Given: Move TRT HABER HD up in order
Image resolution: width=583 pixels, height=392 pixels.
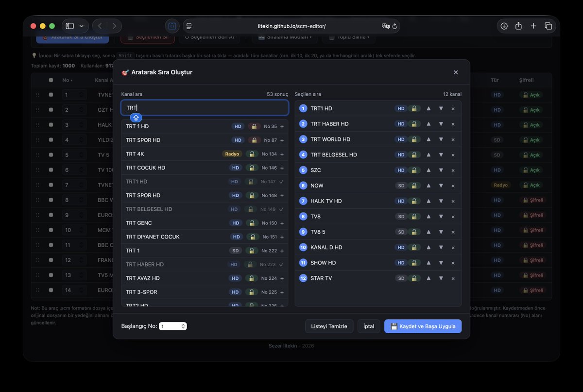Looking at the screenshot, I should point(429,124).
